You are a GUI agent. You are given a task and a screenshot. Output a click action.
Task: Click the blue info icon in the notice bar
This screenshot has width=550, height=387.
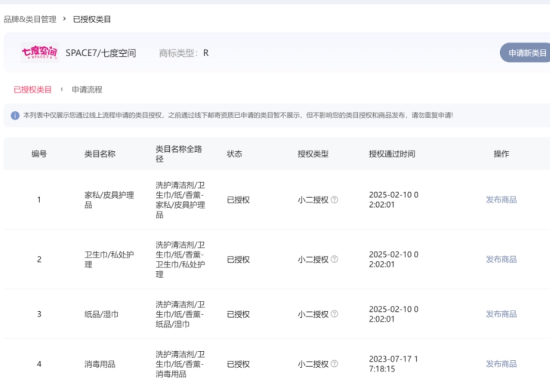point(15,115)
